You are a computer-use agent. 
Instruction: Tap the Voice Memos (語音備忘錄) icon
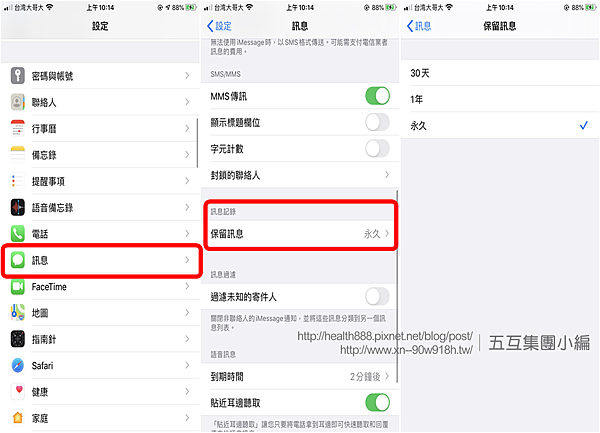pyautogui.click(x=18, y=208)
